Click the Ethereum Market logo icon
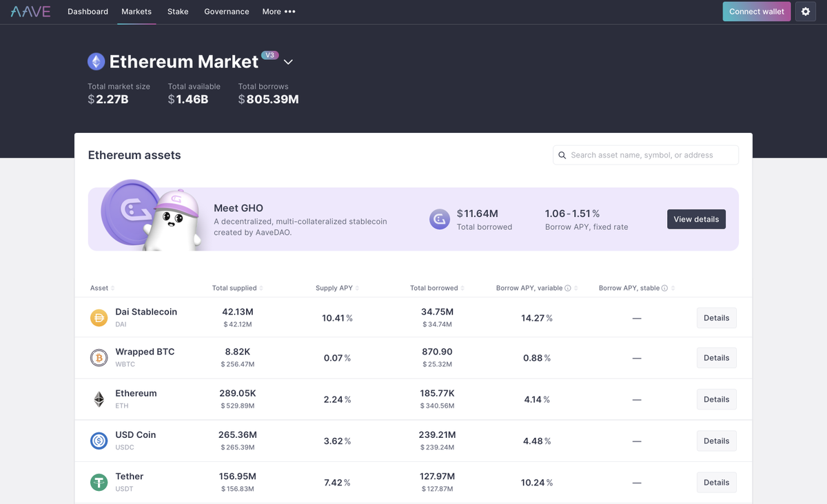This screenshot has width=827, height=504. [96, 62]
